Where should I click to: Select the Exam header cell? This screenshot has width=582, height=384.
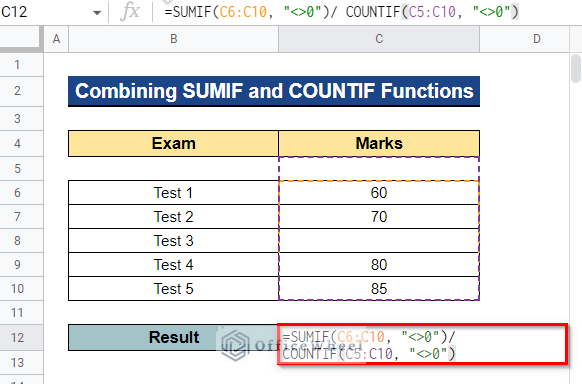173,144
